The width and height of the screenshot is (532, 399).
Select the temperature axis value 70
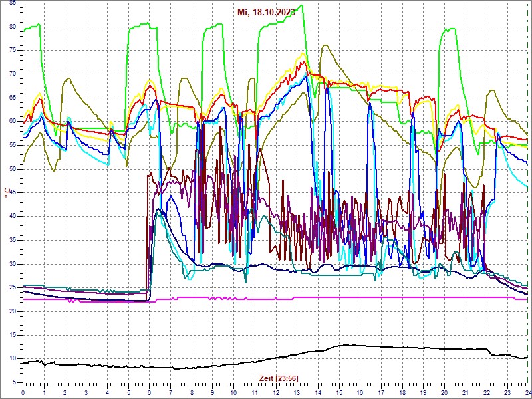click(x=12, y=74)
